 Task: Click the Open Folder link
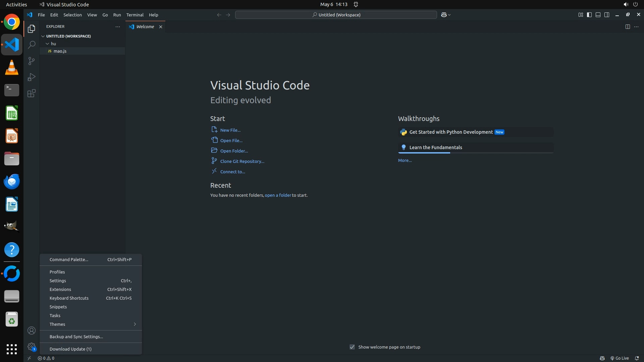click(x=234, y=151)
